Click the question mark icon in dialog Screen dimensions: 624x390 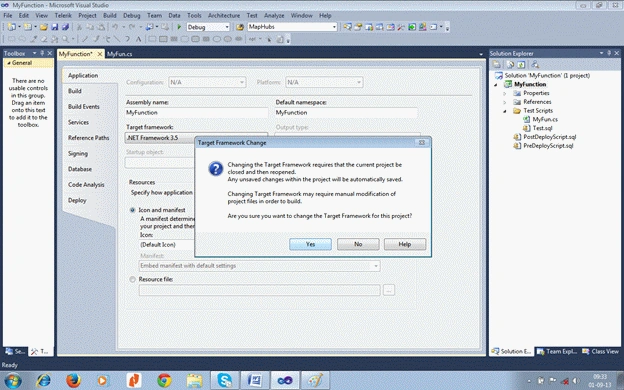coord(215,169)
